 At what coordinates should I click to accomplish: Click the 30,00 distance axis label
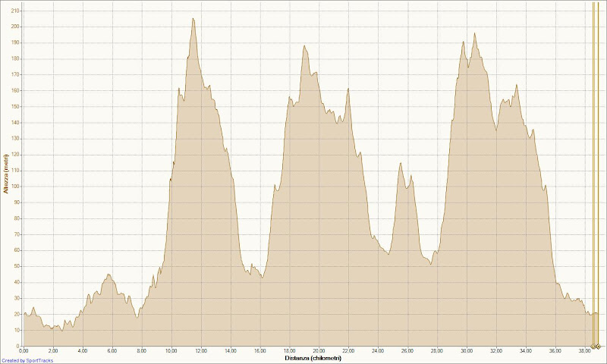click(467, 351)
